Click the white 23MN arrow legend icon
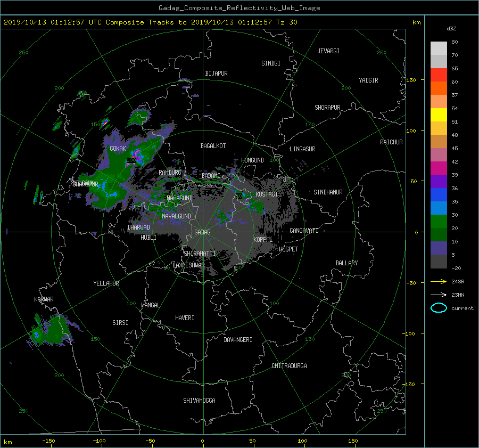The width and height of the screenshot is (479, 448). pos(439,295)
